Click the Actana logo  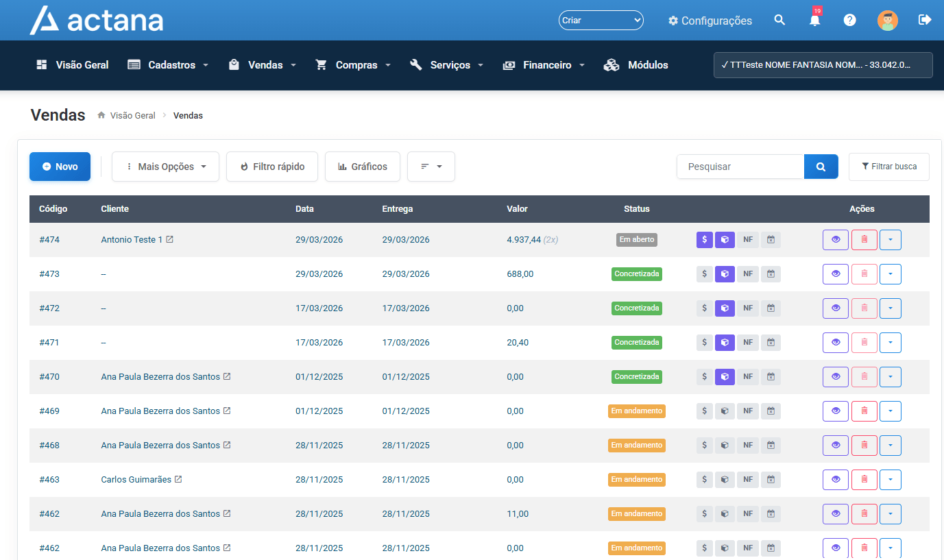tap(97, 20)
